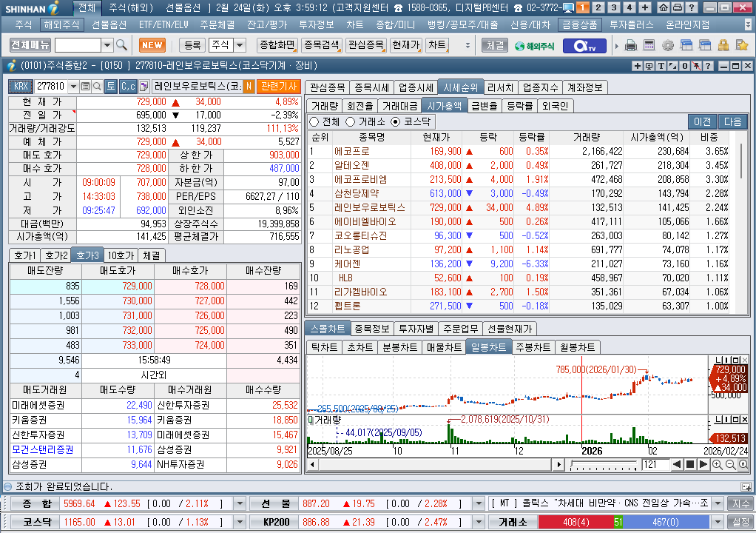756x533 pixels.
Task: Select the 거래소 radio button
Action: (350, 121)
